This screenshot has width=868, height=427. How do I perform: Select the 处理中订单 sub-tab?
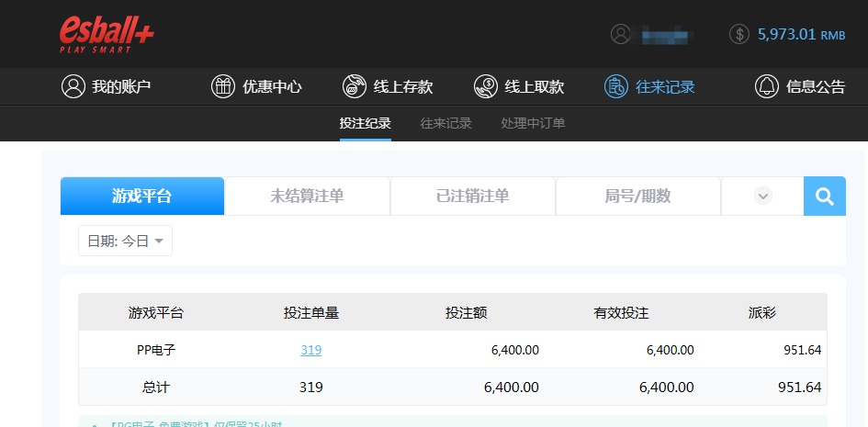(533, 123)
